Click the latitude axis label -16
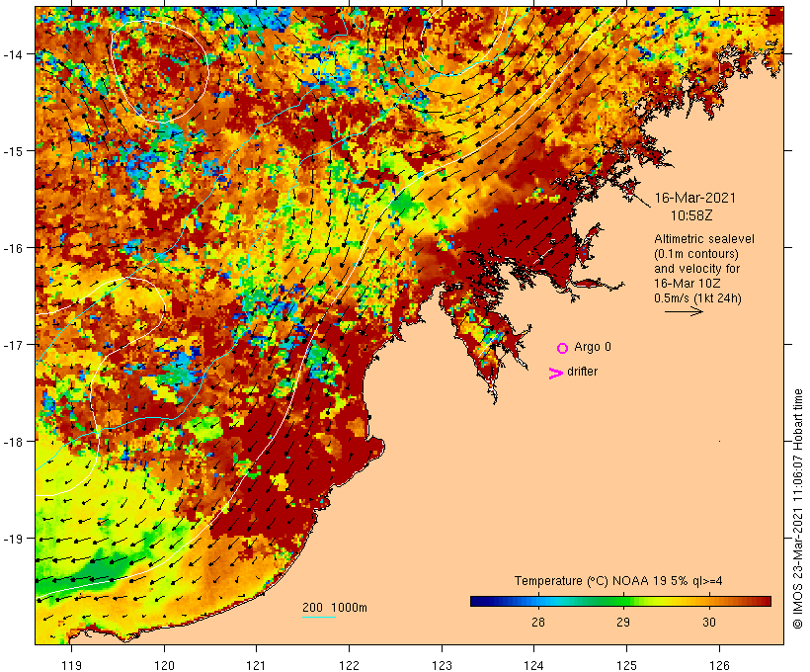Viewport: 810px width, 672px height. click(x=13, y=248)
